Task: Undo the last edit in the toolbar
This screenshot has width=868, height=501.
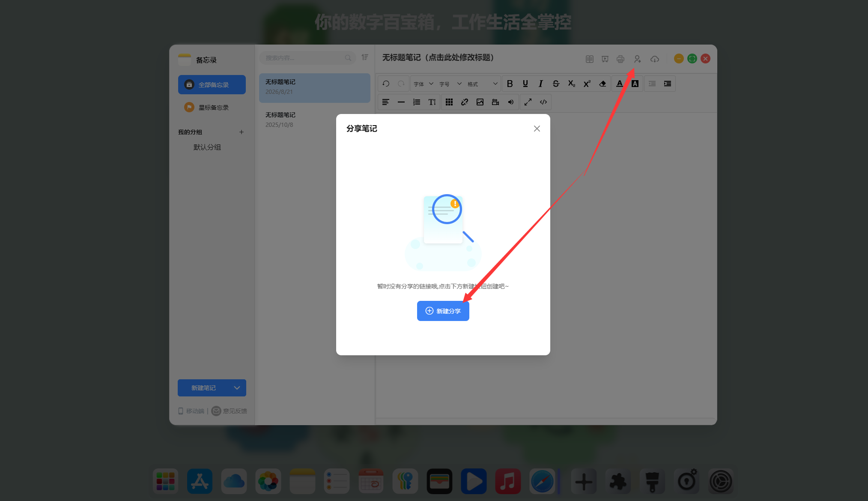Action: click(x=386, y=84)
